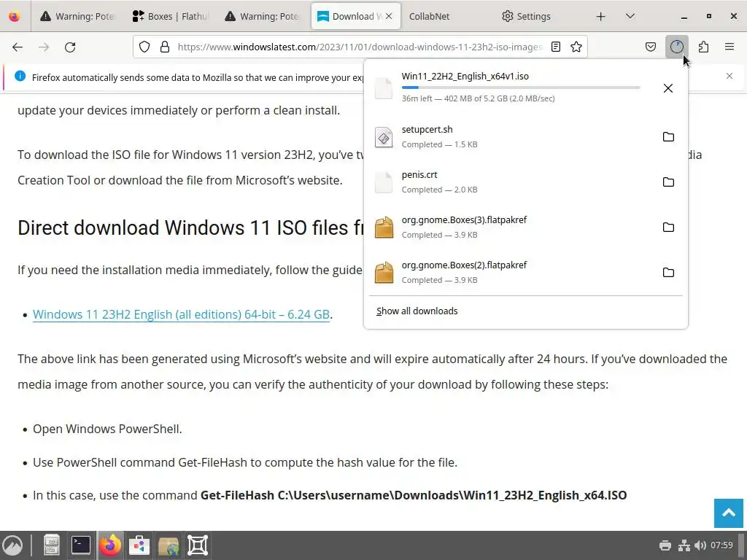Show org.gnome.Boxes(3).flatpakref in folder

click(668, 227)
